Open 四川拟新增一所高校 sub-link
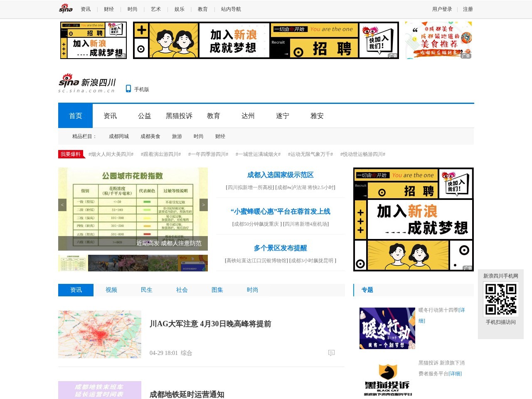532x399 pixels. coord(250,187)
